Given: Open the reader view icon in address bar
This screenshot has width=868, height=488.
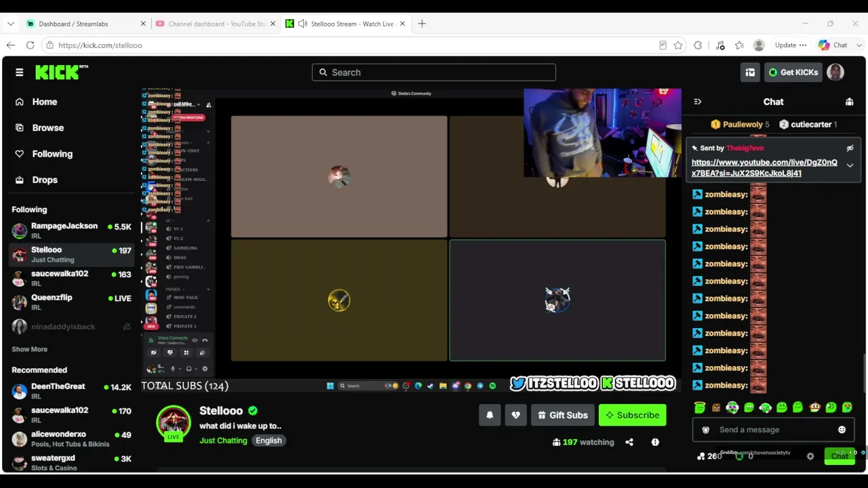Looking at the screenshot, I should 663,45.
